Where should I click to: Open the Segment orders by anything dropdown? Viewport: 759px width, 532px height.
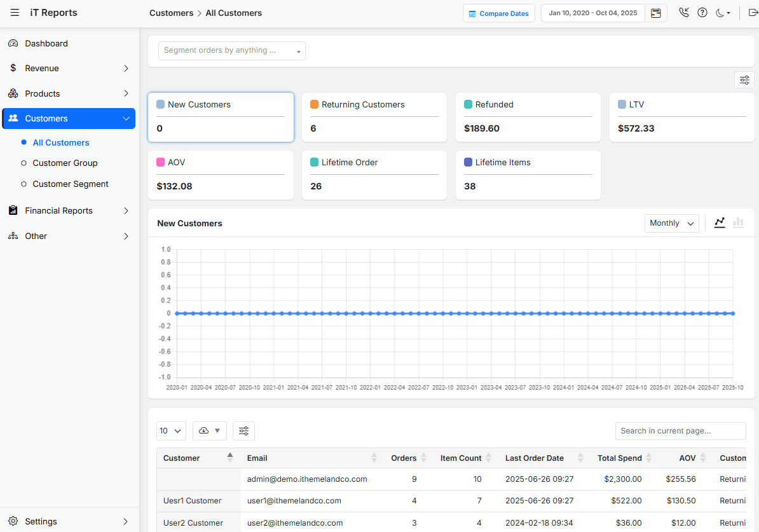coord(231,50)
